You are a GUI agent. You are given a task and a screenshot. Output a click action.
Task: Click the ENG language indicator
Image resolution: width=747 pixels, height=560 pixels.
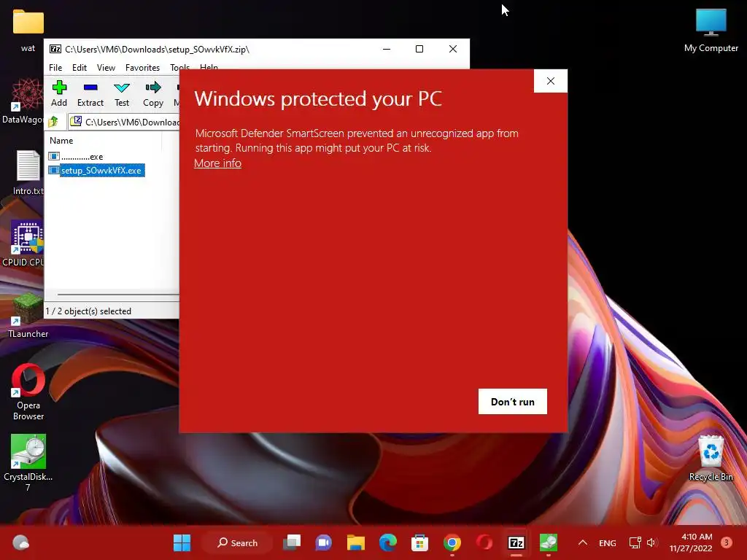608,542
